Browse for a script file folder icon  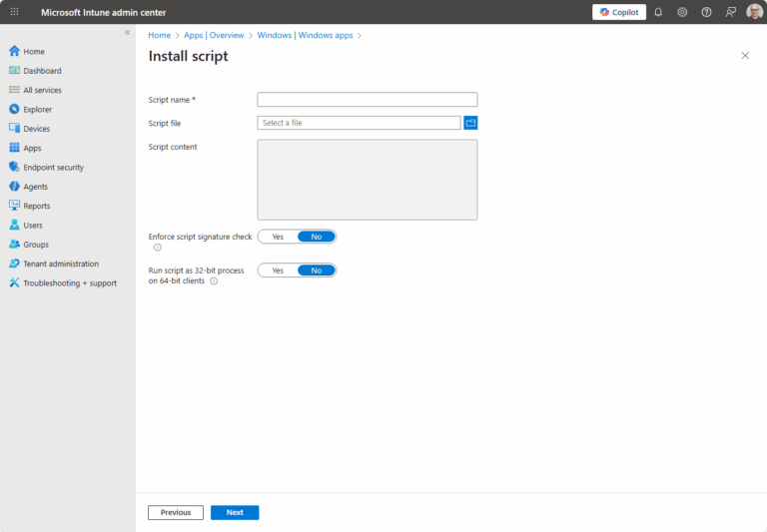470,123
